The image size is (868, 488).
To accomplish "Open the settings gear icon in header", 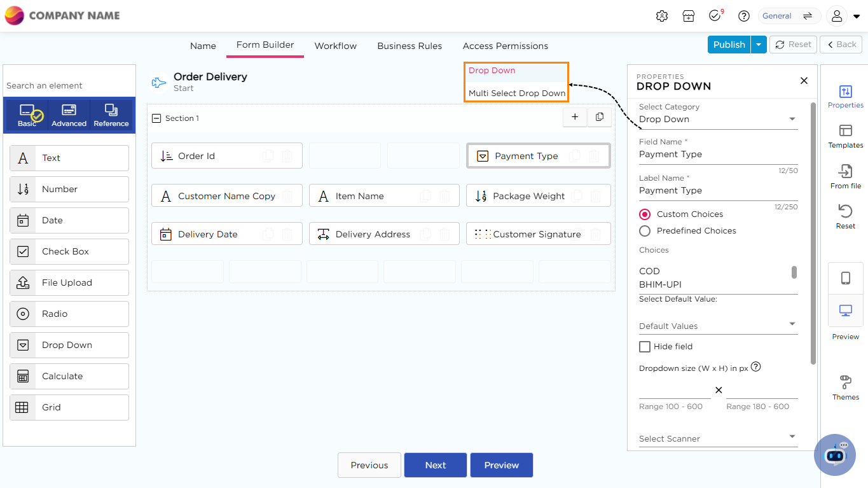I will pyautogui.click(x=661, y=16).
